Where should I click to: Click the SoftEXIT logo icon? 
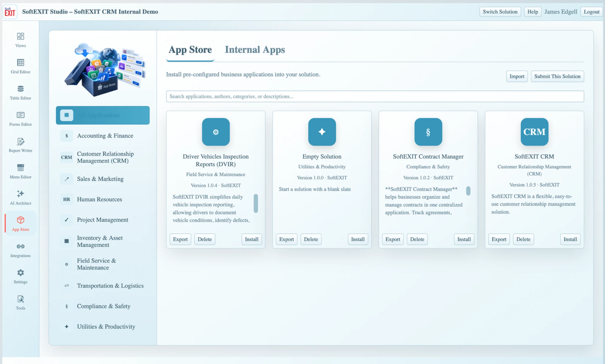(10, 12)
